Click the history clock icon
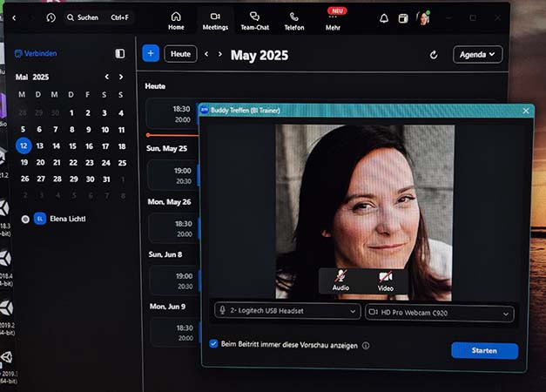This screenshot has height=392, width=546. [51, 17]
